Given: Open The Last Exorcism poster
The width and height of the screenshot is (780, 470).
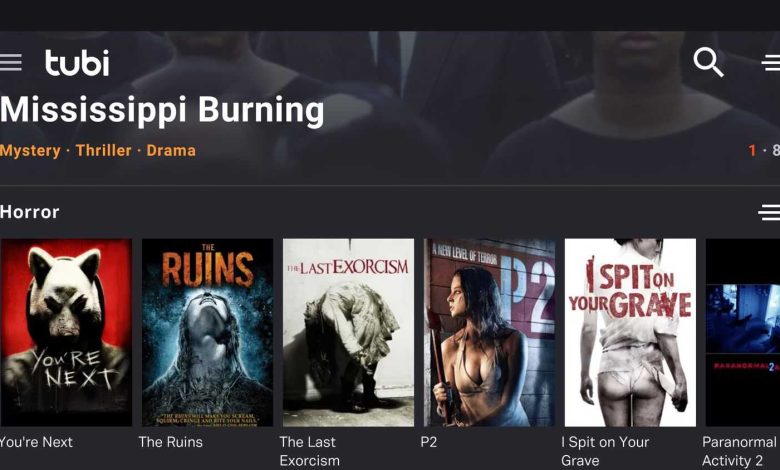Looking at the screenshot, I should click(348, 332).
